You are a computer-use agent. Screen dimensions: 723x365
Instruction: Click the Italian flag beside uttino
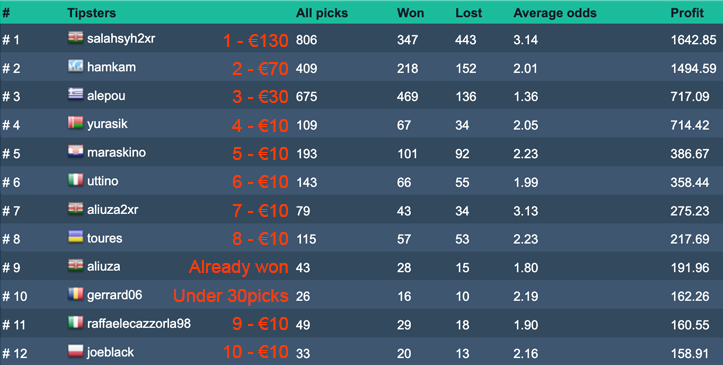click(x=76, y=180)
